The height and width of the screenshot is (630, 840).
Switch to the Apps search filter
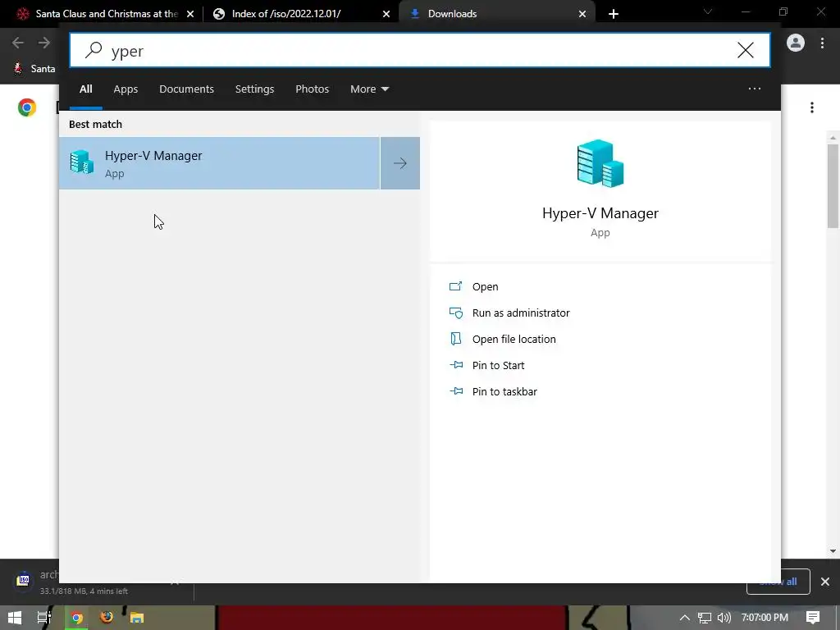pyautogui.click(x=126, y=89)
